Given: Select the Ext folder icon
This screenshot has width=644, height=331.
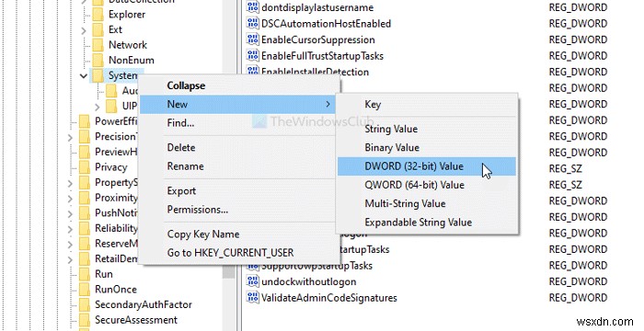Looking at the screenshot, I should click(98, 29).
